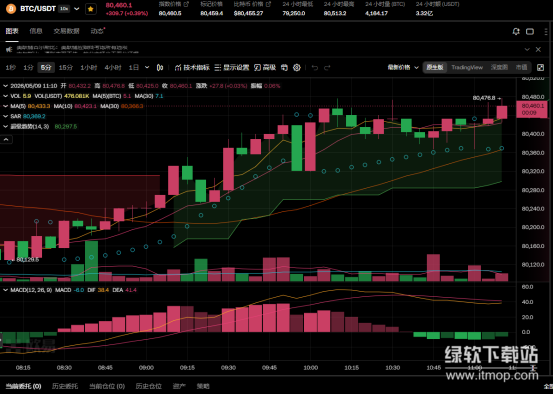This screenshot has width=553, height=395.
Task: Switch to the 交易数据 tab
Action: coord(66,31)
